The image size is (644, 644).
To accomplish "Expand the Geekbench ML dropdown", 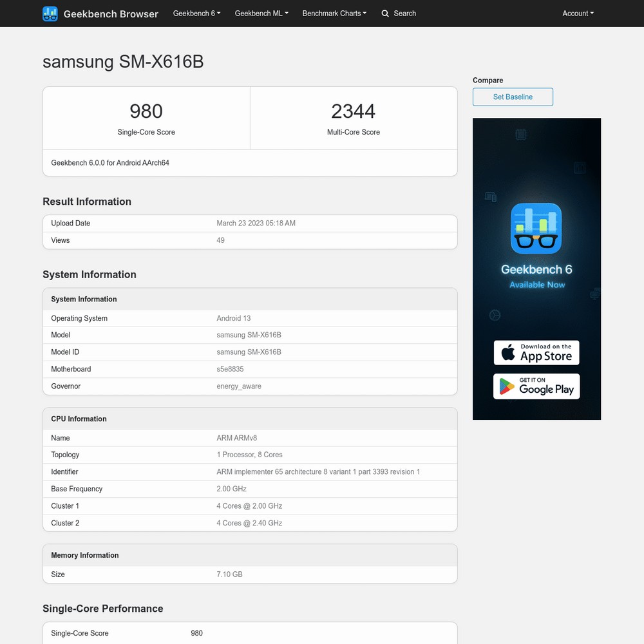I will 261,14.
